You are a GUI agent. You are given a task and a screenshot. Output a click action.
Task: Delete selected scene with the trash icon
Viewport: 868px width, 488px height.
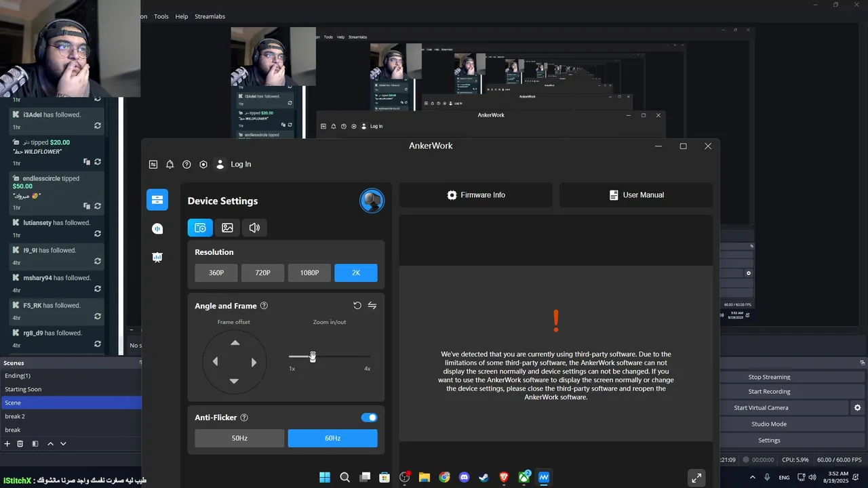click(x=20, y=443)
